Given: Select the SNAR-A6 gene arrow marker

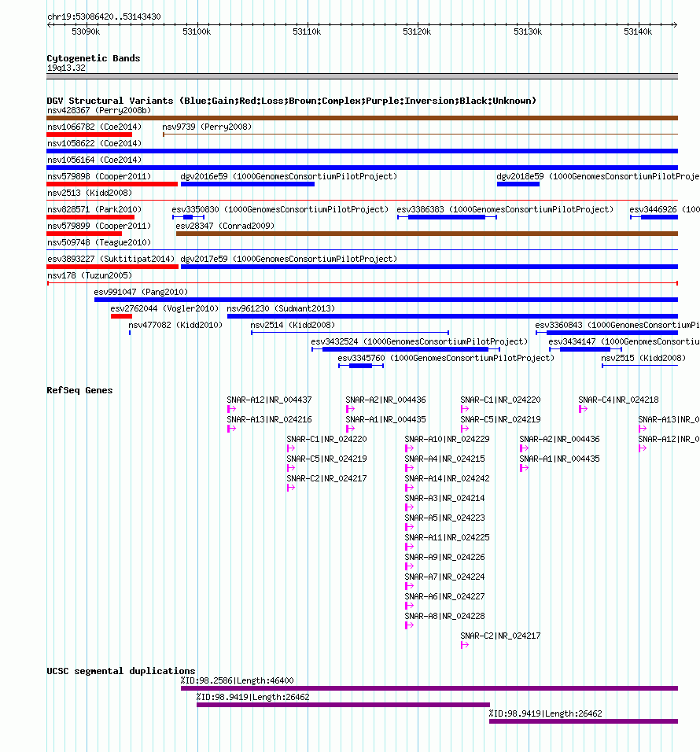Looking at the screenshot, I should 409,606.
